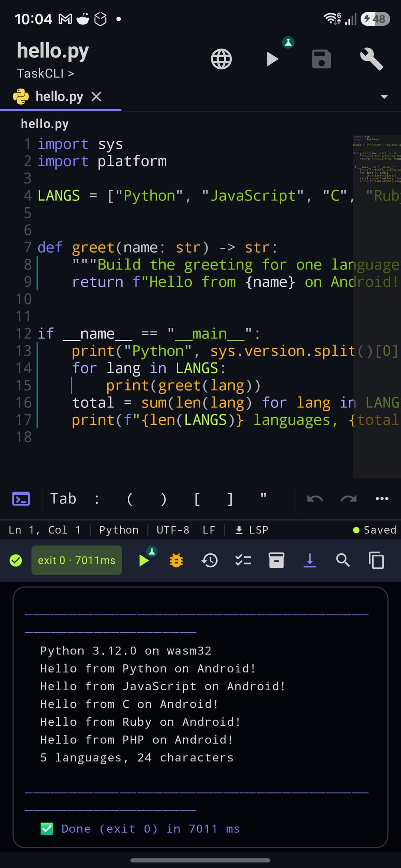401x868 pixels.
Task: Select '5 languages, 24 characters' output line
Action: pyautogui.click(x=137, y=758)
